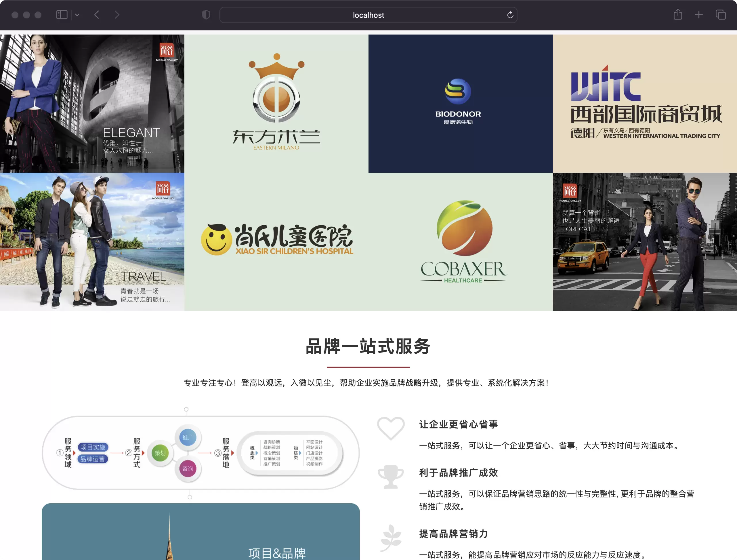The image size is (737, 560).
Task: Open the Xiao Sir Children's Hospital logo
Action: pos(277,239)
